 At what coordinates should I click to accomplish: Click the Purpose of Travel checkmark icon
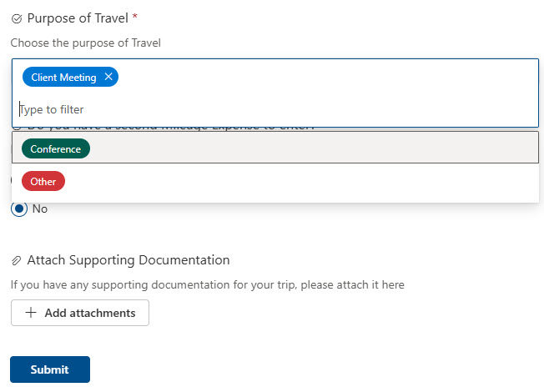click(17, 18)
